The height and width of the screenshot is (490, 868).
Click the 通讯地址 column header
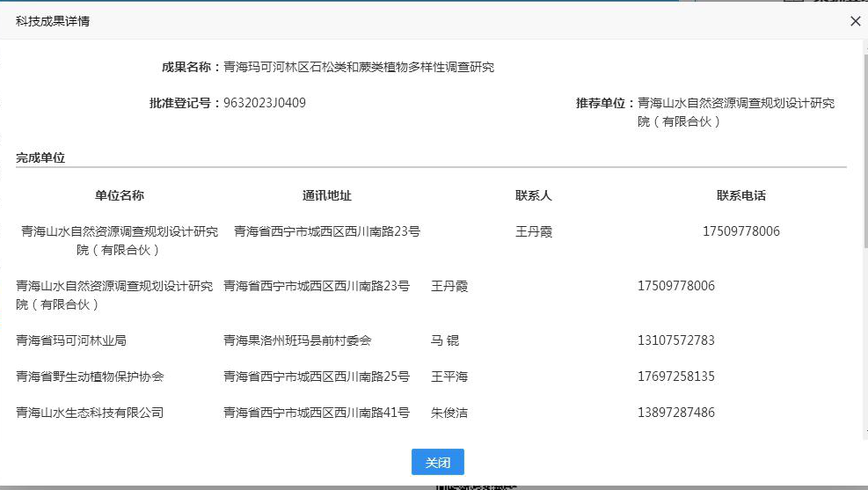326,195
